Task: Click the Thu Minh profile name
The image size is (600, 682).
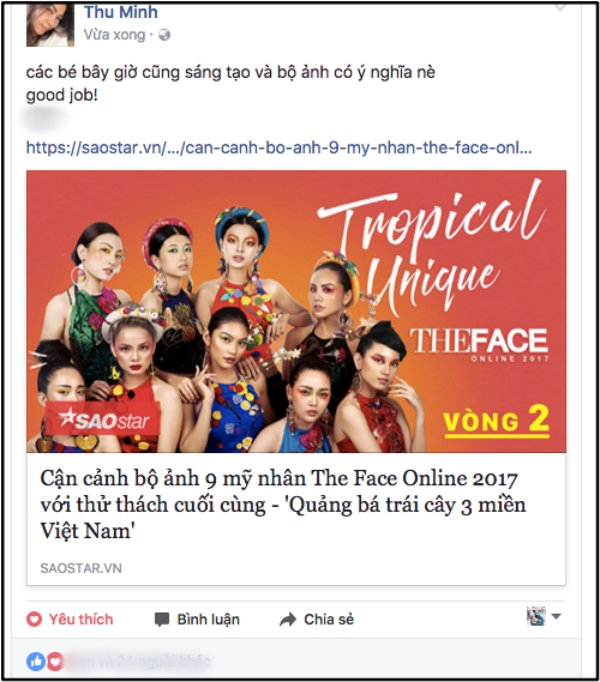Action: [121, 12]
